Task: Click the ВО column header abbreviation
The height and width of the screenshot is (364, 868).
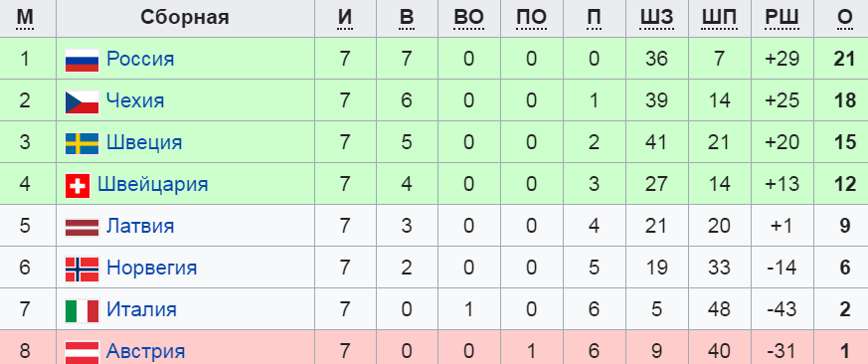Action: tap(469, 18)
